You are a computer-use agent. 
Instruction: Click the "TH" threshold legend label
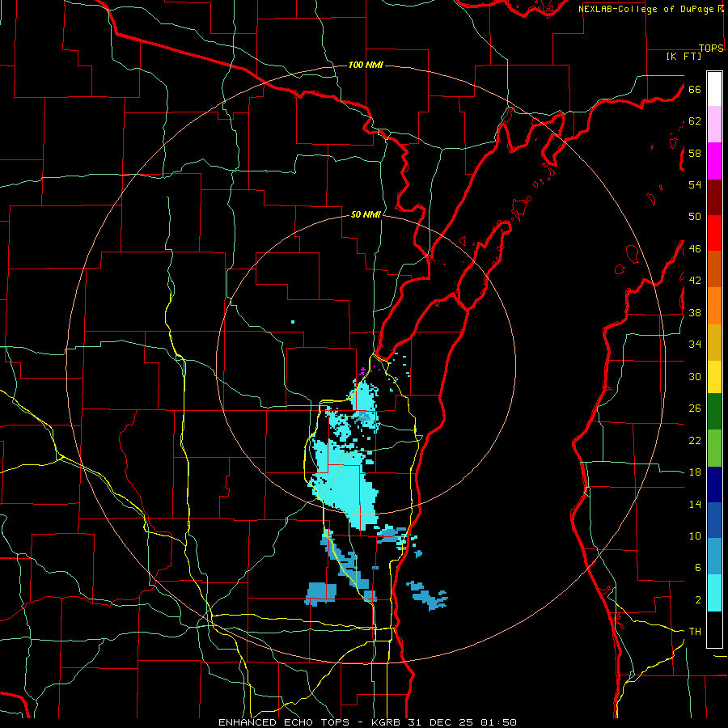point(695,632)
